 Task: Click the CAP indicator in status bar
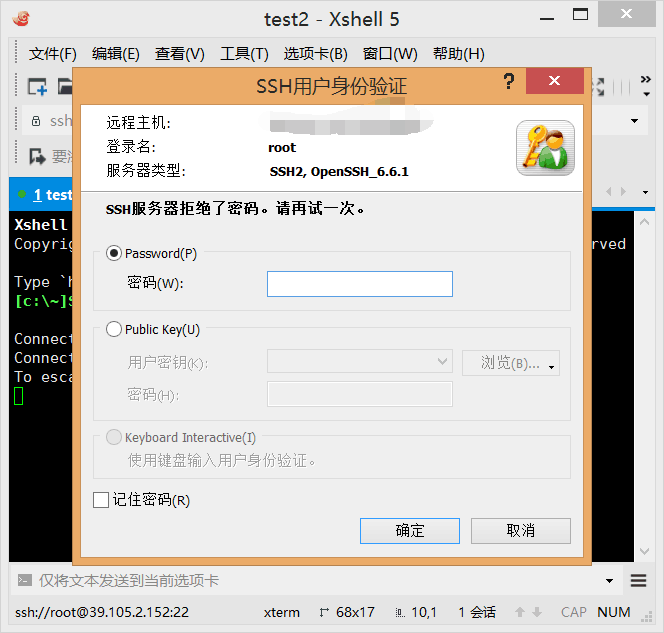(x=573, y=612)
